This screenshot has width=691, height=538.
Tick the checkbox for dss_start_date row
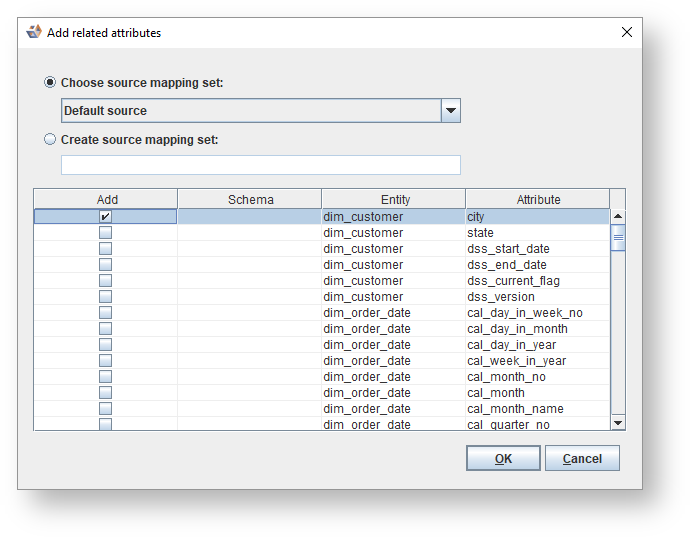click(x=105, y=249)
